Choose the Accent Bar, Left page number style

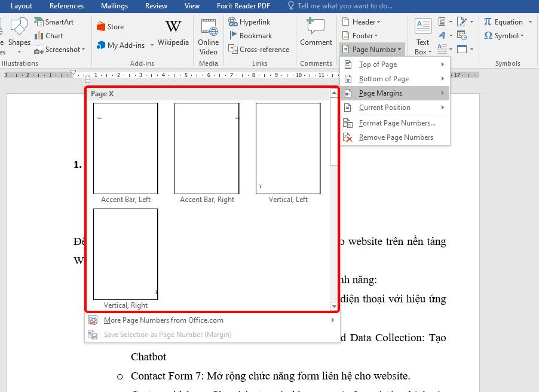tap(125, 148)
